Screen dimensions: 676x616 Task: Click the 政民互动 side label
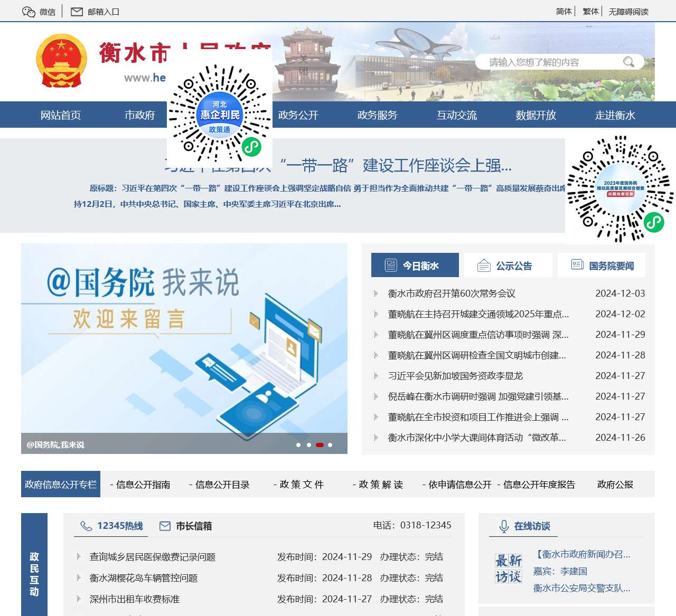click(x=34, y=574)
